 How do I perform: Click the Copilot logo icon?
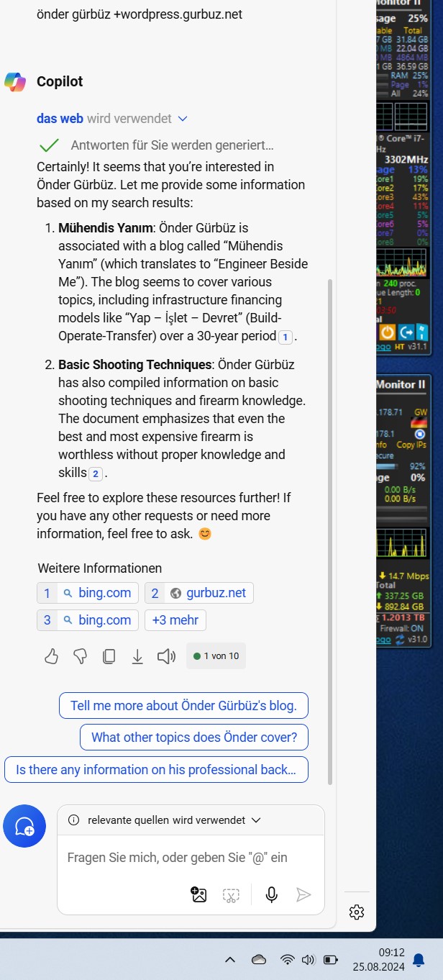[x=15, y=82]
